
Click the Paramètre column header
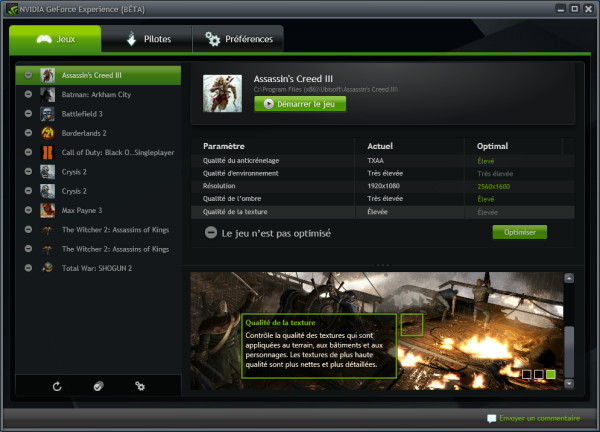pyautogui.click(x=224, y=146)
